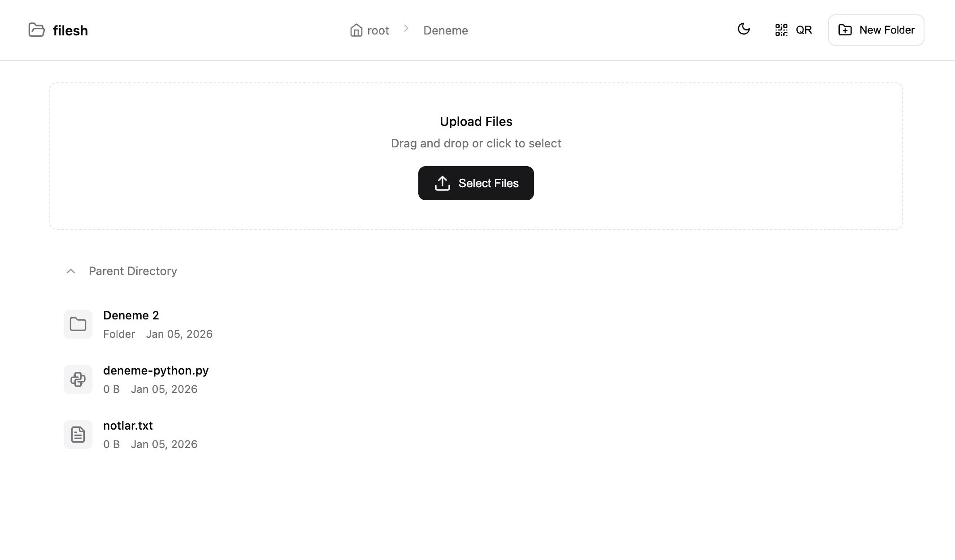Toggle dark mode with moon icon
The height and width of the screenshot is (560, 955).
744,29
